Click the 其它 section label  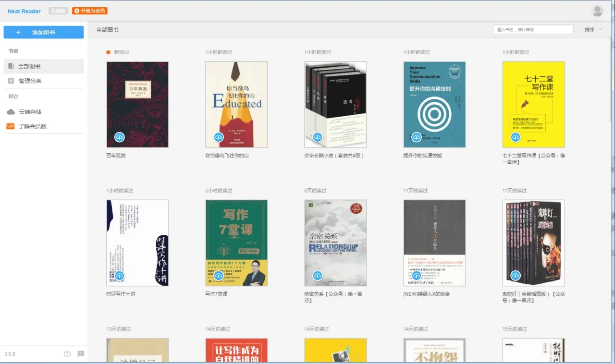click(x=13, y=97)
